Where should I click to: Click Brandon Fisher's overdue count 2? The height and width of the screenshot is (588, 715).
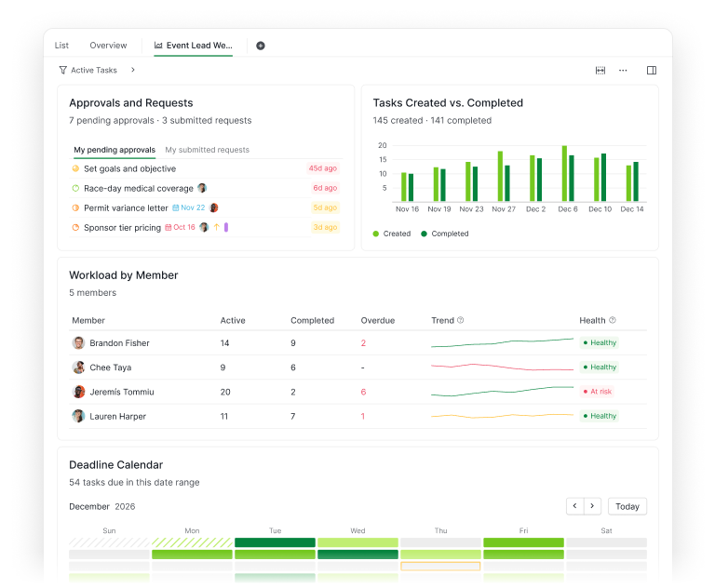363,342
